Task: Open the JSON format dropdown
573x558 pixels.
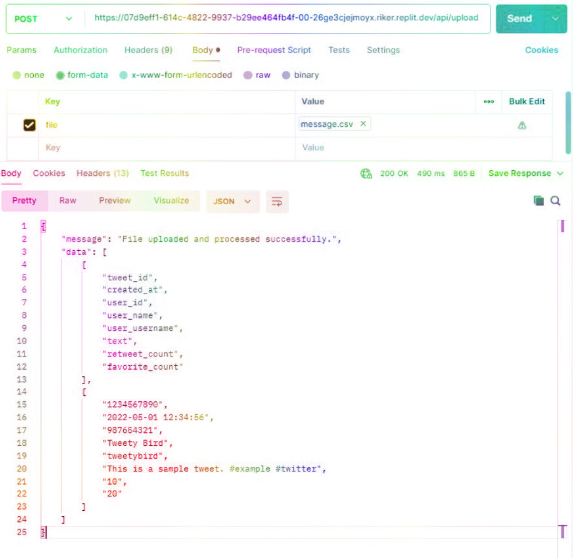Action: pos(233,201)
